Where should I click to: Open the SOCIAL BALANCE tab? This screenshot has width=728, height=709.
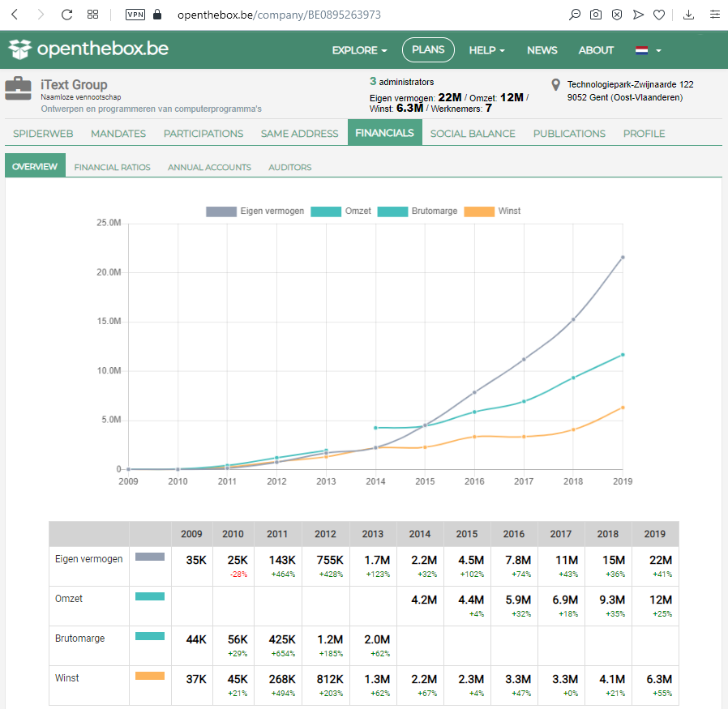[473, 134]
